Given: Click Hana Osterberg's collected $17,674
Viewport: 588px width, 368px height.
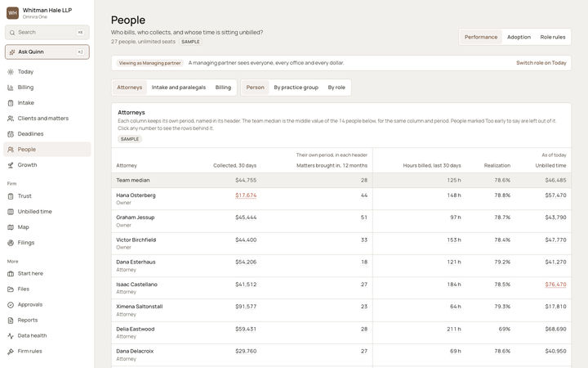Looking at the screenshot, I should pyautogui.click(x=246, y=195).
